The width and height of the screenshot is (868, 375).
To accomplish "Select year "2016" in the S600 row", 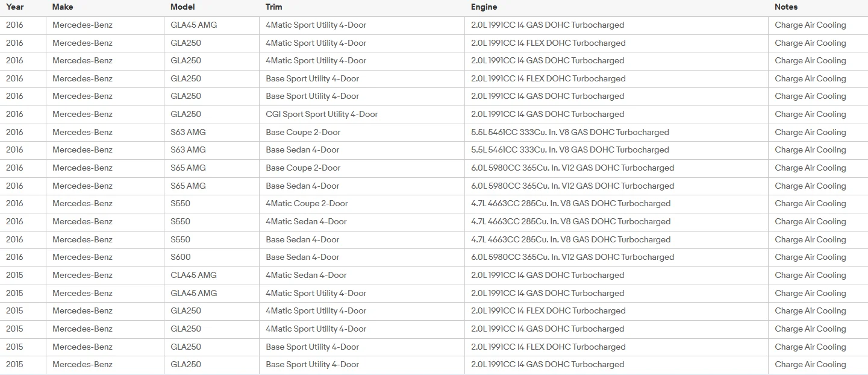I will click(14, 257).
